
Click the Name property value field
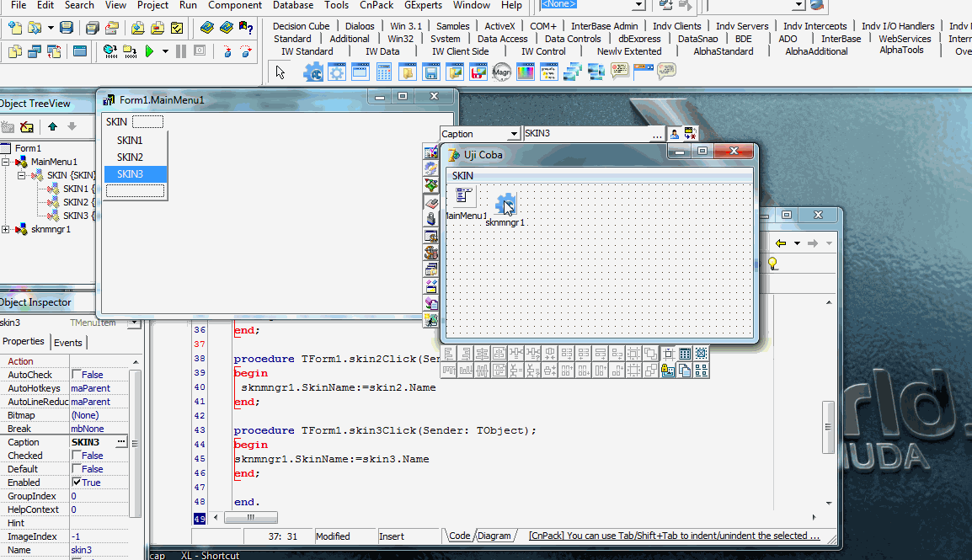[99, 550]
